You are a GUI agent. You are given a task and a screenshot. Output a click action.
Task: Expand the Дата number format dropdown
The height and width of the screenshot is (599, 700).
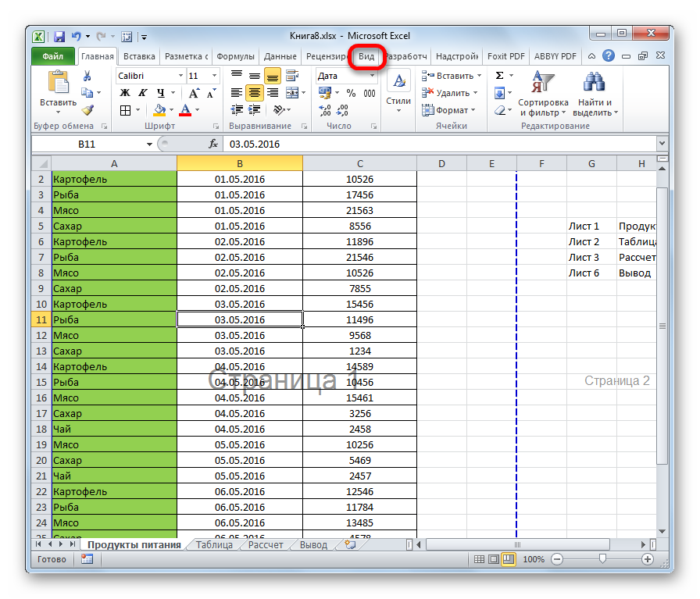click(x=375, y=76)
